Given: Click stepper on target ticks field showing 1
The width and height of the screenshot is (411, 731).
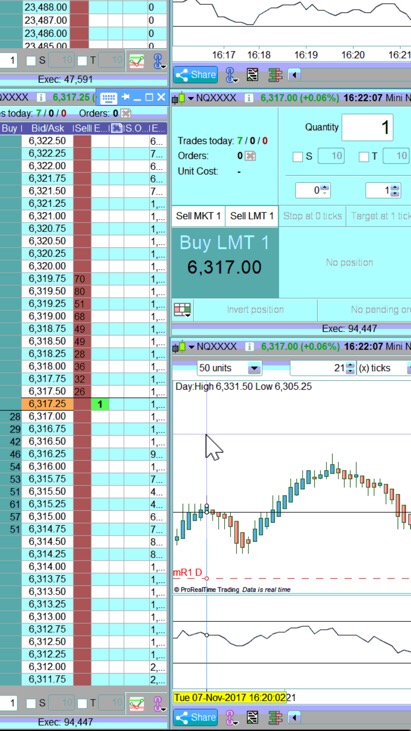Looking at the screenshot, I should click(395, 190).
